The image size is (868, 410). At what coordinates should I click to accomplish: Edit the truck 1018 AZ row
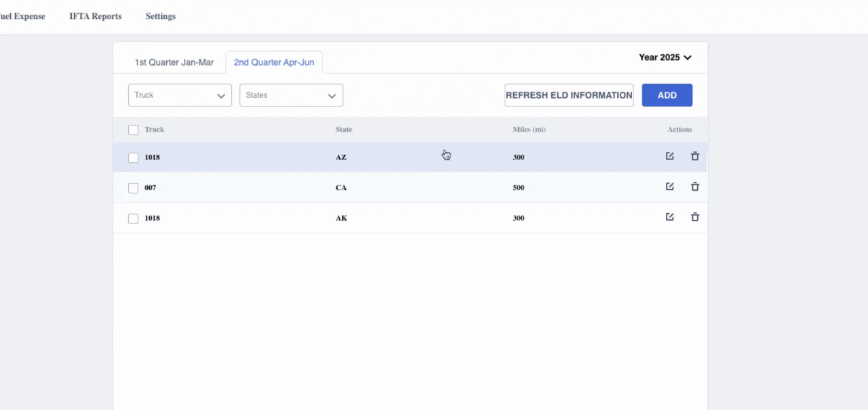669,157
